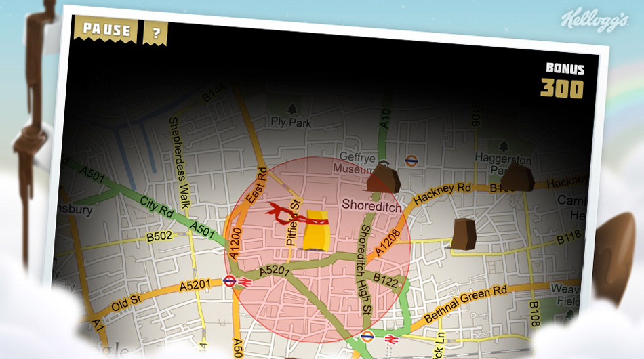This screenshot has height=359, width=644.
Task: Click the chocolate chunk near Haggerston Park
Action: click(x=517, y=177)
